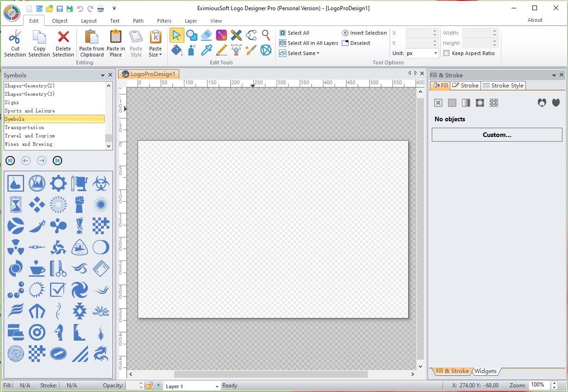The width and height of the screenshot is (568, 392).
Task: Create a new blank document icon
Action: [x=30, y=8]
